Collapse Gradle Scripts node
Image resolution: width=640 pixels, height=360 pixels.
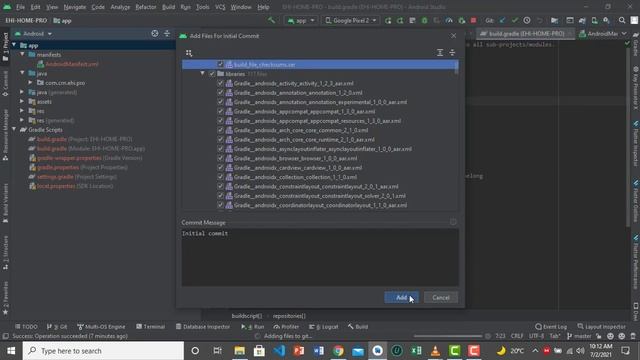tap(14, 130)
